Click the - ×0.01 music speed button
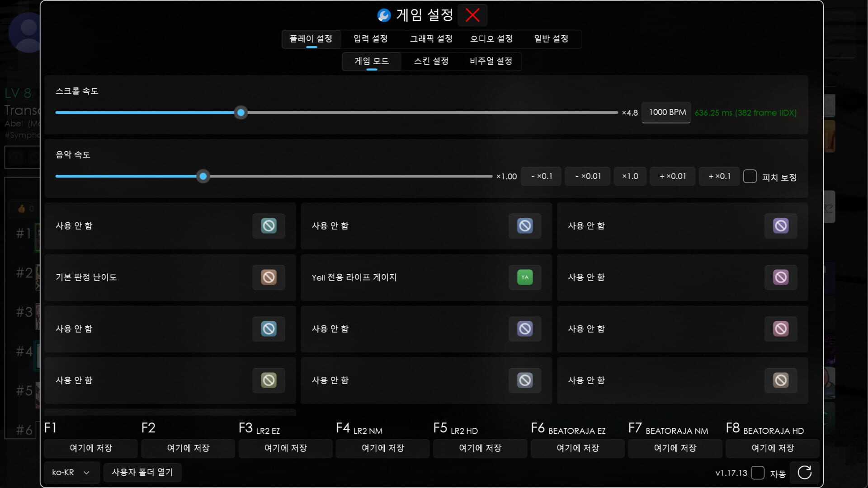868x488 pixels. tap(588, 176)
